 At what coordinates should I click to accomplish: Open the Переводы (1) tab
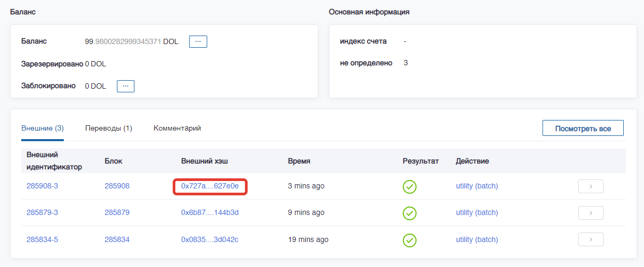108,128
